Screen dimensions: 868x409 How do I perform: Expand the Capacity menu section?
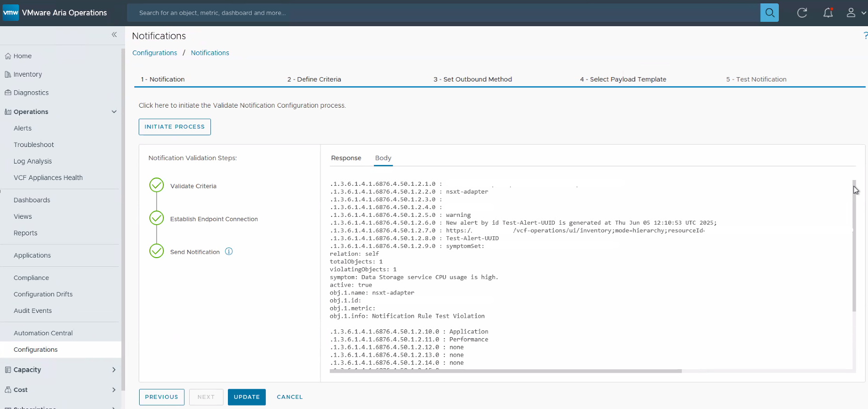point(114,370)
